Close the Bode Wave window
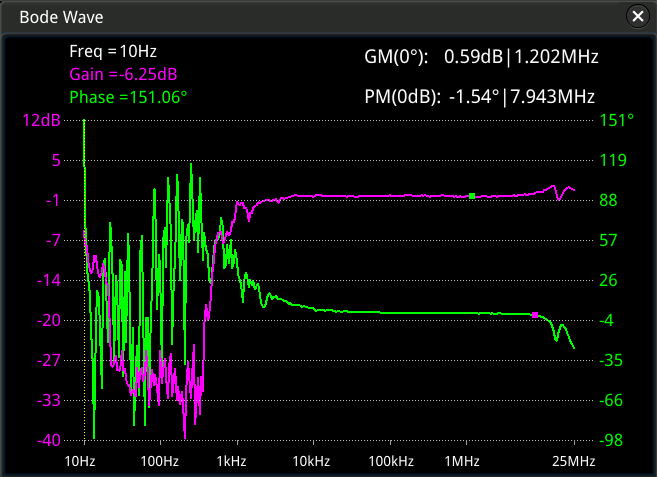The height and width of the screenshot is (477, 657). [x=638, y=16]
